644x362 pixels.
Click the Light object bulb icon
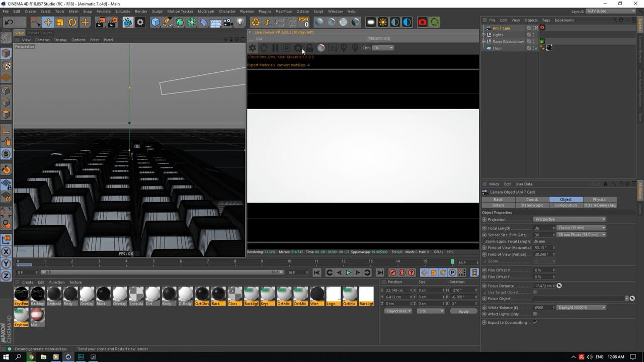click(x=240, y=22)
